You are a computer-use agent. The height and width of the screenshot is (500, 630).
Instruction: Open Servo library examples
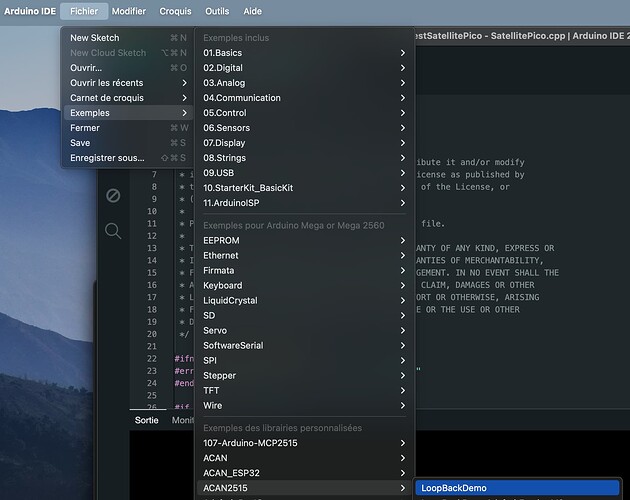tap(305, 330)
